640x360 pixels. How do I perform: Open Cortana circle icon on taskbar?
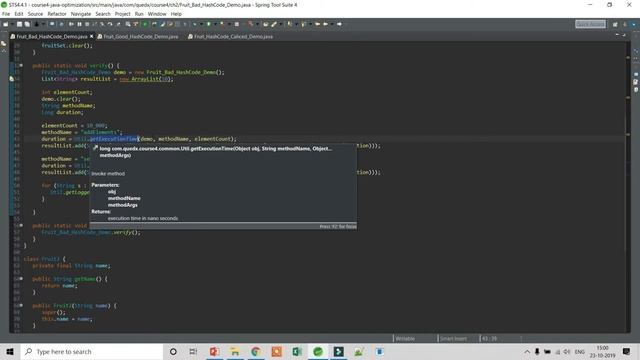click(173, 351)
